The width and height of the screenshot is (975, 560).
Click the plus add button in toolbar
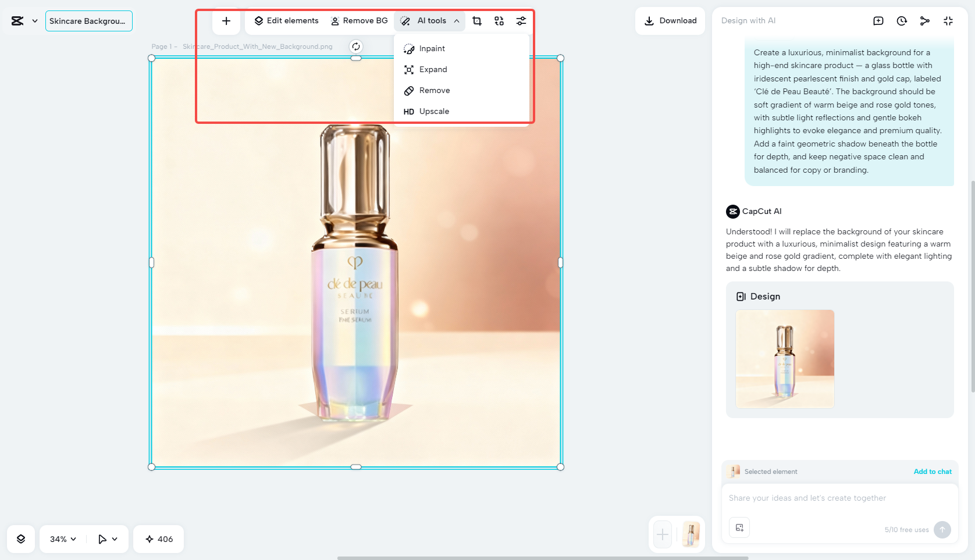226,21
